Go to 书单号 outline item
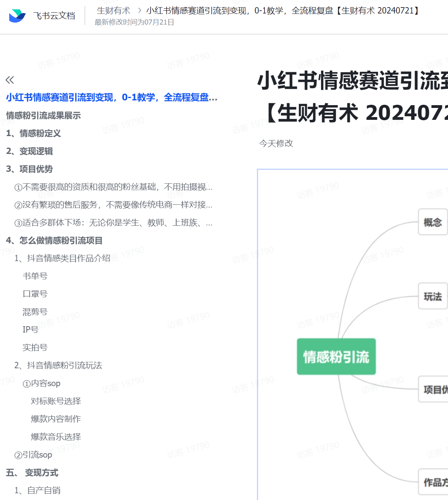 click(x=35, y=276)
